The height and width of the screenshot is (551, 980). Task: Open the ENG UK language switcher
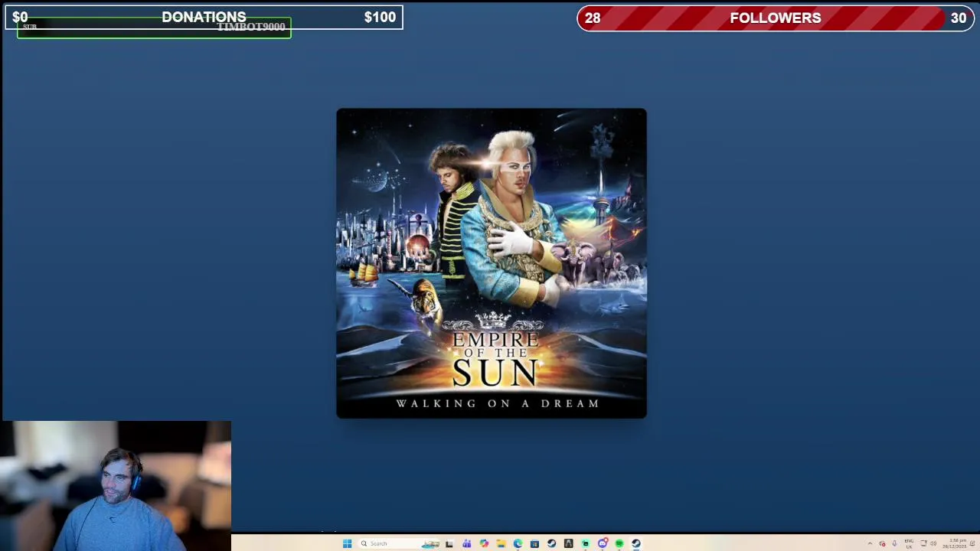[909, 544]
